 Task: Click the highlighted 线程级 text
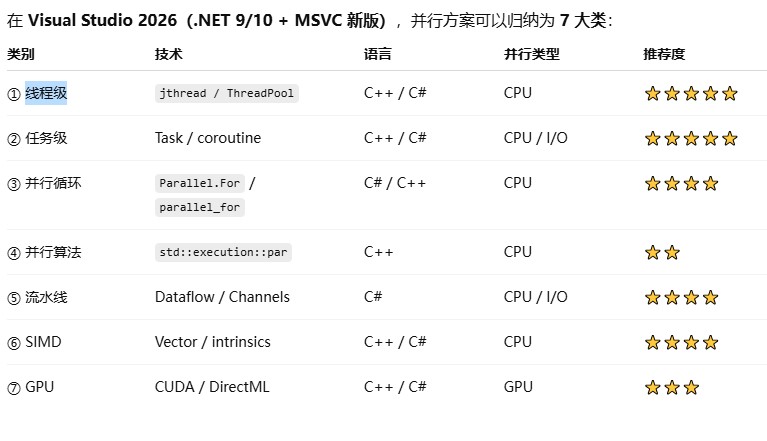46,94
